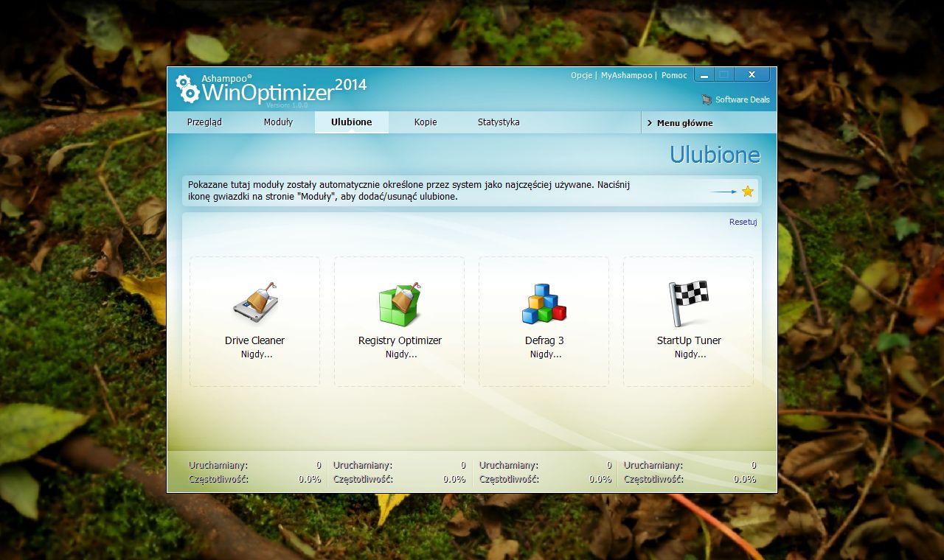Click the info text about automatically chosen modules
Image resolution: width=944 pixels, height=560 pixels.
coord(409,191)
